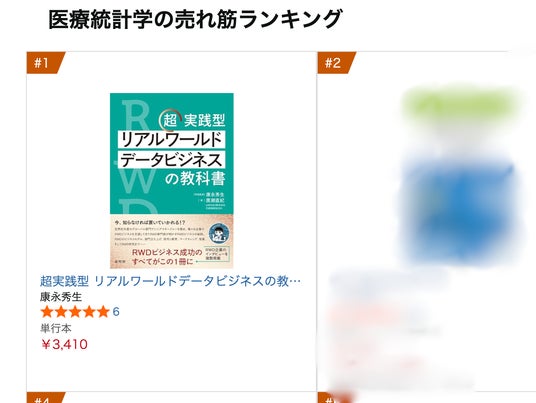The image size is (536, 403).
Task: Click the last star in the rating row
Action: 103,312
